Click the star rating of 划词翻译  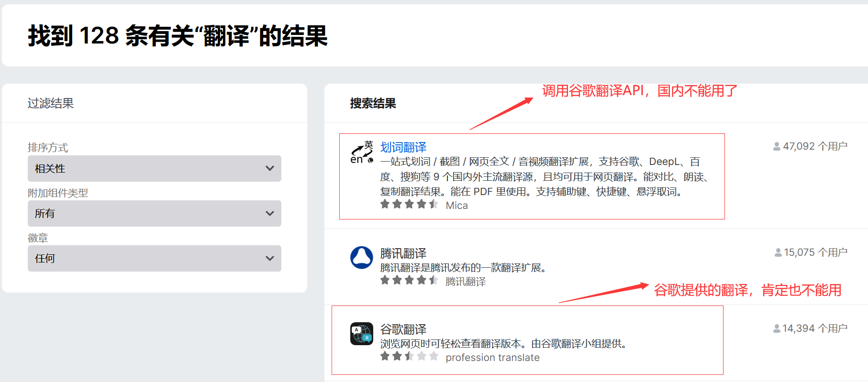[409, 204]
